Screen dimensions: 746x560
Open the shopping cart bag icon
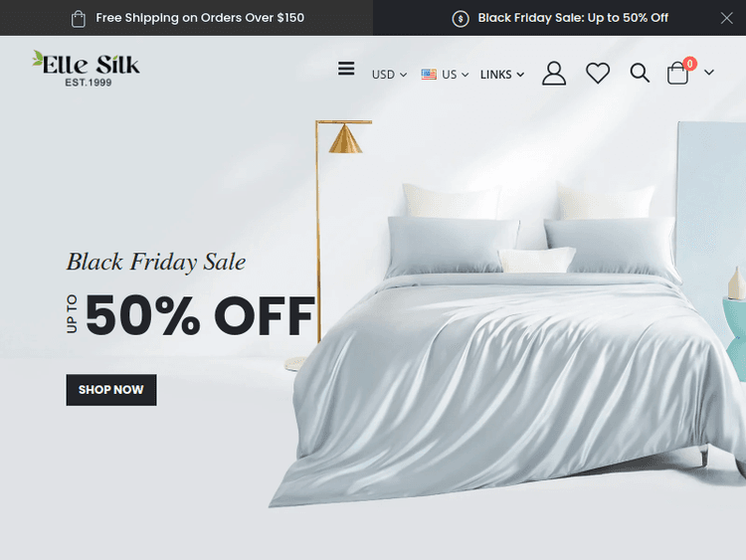[x=677, y=73]
